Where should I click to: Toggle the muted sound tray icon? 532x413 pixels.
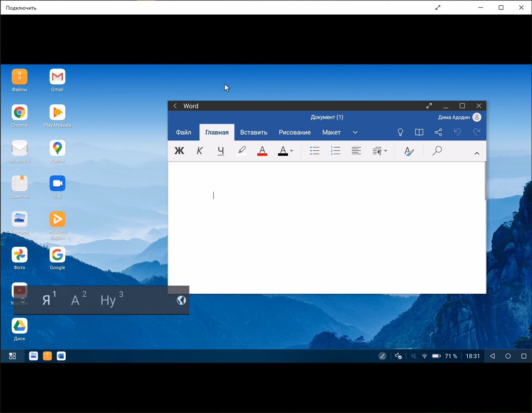[x=414, y=356]
